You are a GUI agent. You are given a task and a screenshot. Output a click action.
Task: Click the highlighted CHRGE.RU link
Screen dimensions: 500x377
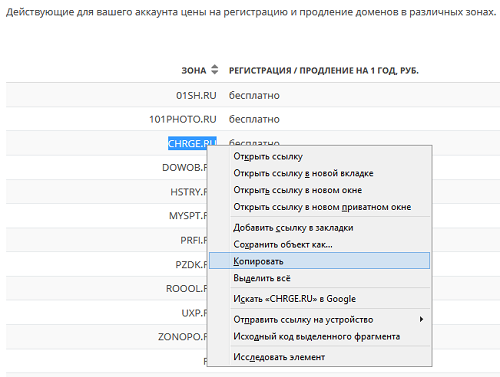[192, 143]
